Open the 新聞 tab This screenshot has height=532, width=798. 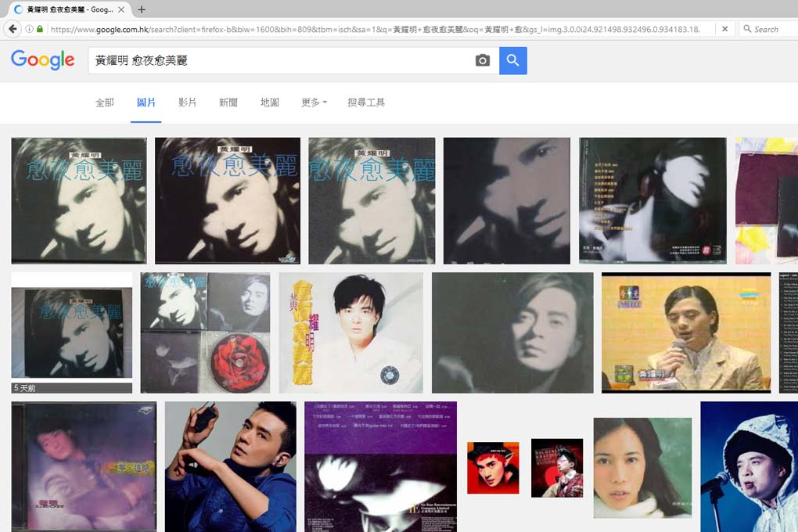point(228,102)
